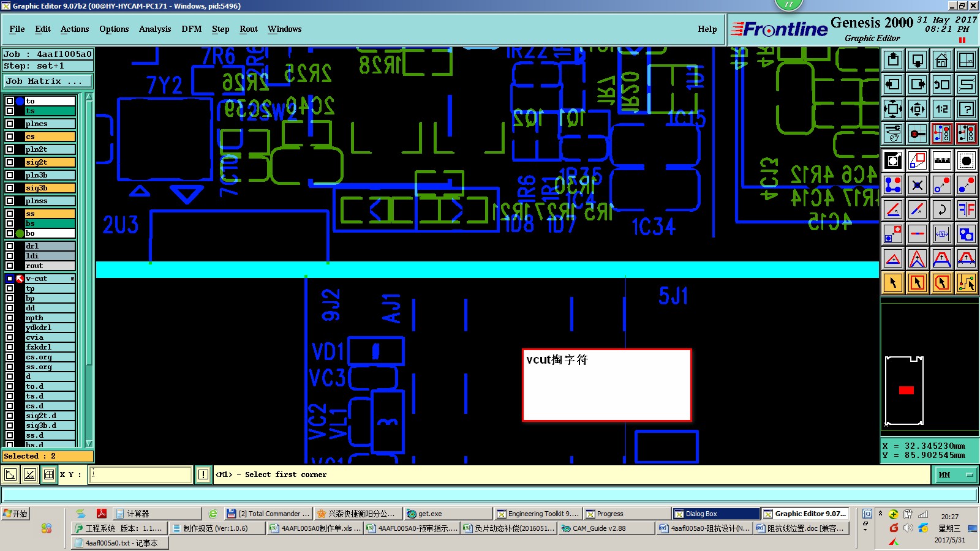The height and width of the screenshot is (551, 980).
Task: Toggle the checkbox for layer cs
Action: 10,137
